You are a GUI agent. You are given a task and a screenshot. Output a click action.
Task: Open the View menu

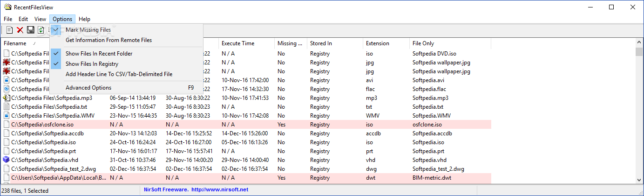pos(40,19)
